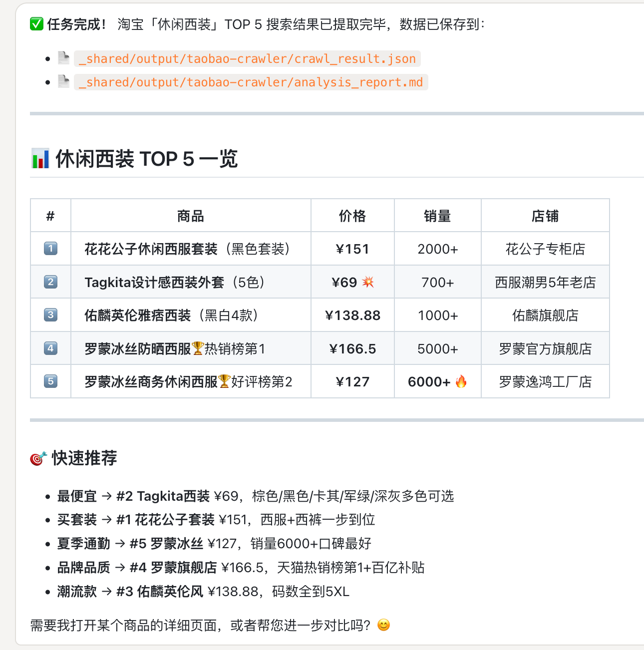Select 佑麟英伦雅痞西装 product cell
The width and height of the screenshot is (644, 650).
click(191, 315)
